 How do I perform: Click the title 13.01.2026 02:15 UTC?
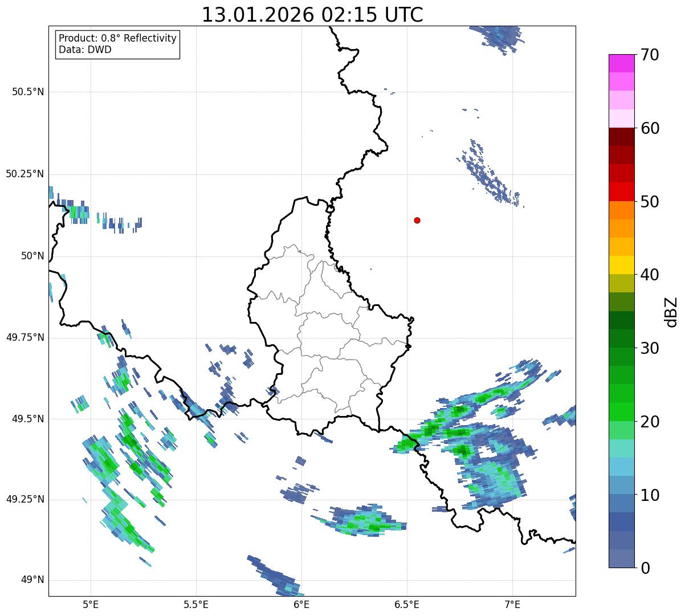312,15
